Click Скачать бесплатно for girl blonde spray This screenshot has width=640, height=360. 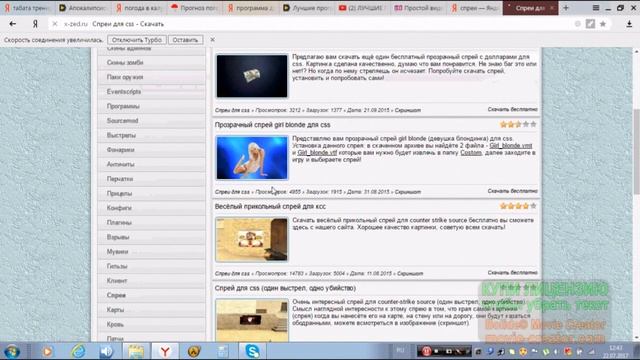pos(513,191)
